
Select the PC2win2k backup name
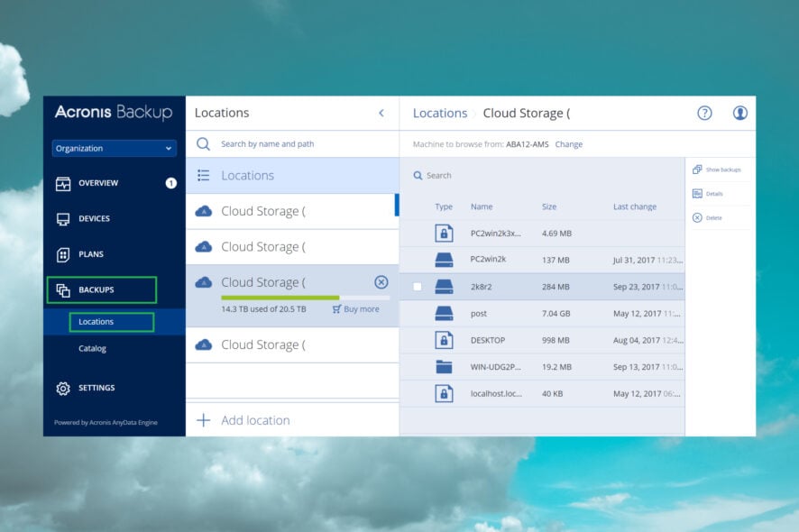coord(488,259)
